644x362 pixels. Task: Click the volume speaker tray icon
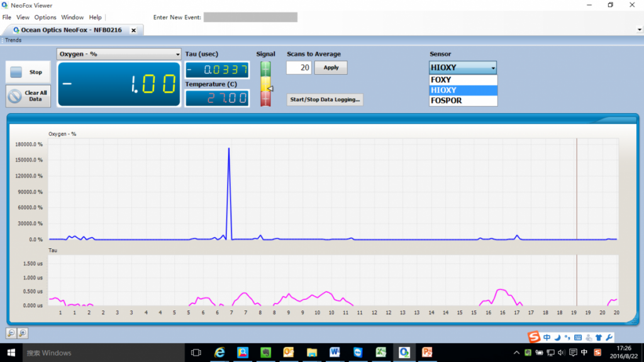pos(561,353)
